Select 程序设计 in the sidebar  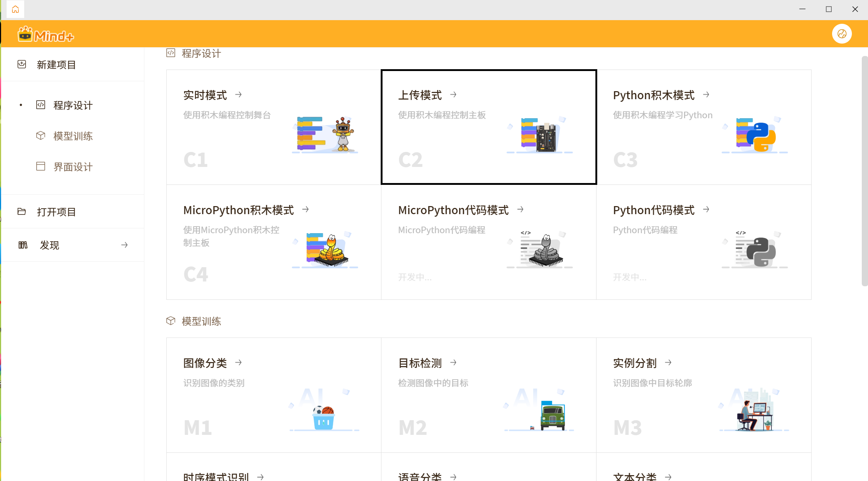(73, 105)
